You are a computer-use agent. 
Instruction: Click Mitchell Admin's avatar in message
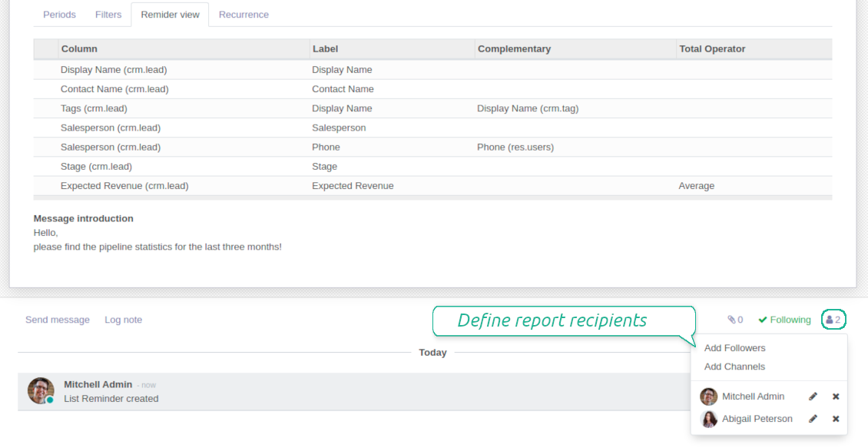[41, 390]
